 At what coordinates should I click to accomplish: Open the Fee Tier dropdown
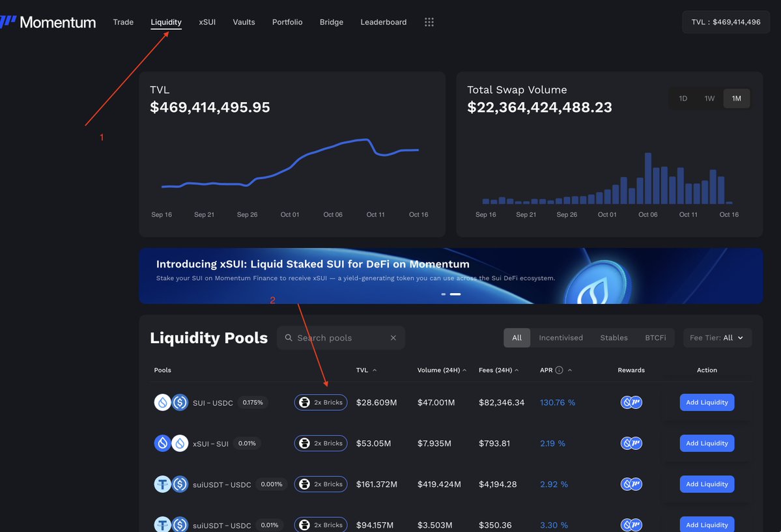(717, 338)
